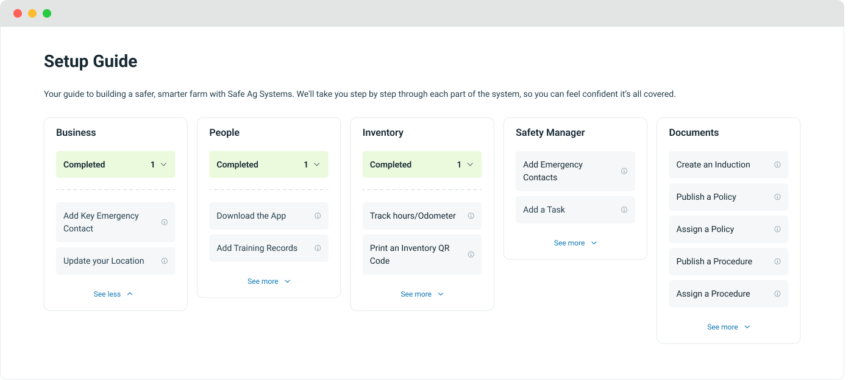Open the Assign a Procedure task
The width and height of the screenshot is (868, 380).
point(713,294)
